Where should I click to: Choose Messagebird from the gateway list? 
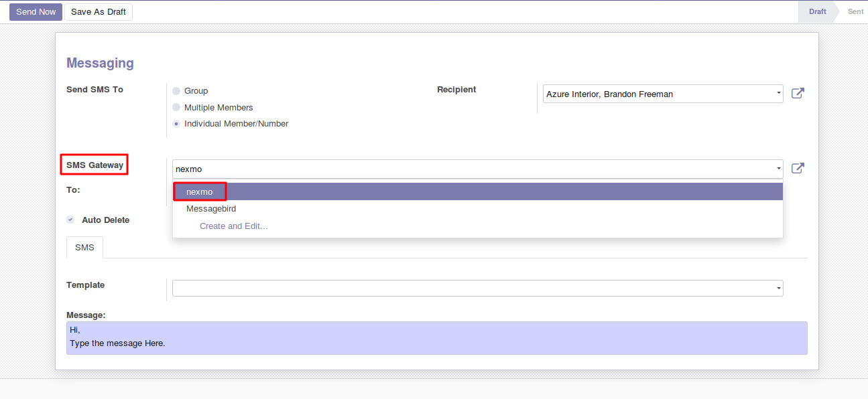tap(211, 209)
